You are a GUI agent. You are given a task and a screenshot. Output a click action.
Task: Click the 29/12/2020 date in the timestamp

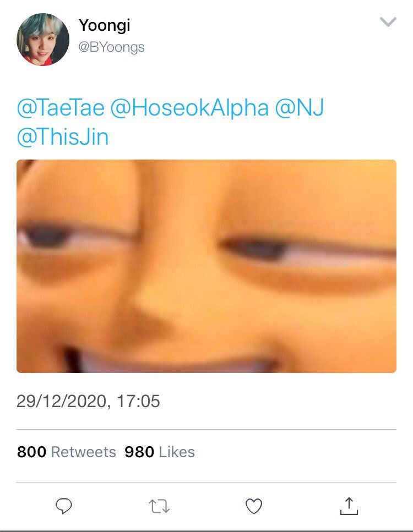coord(62,402)
